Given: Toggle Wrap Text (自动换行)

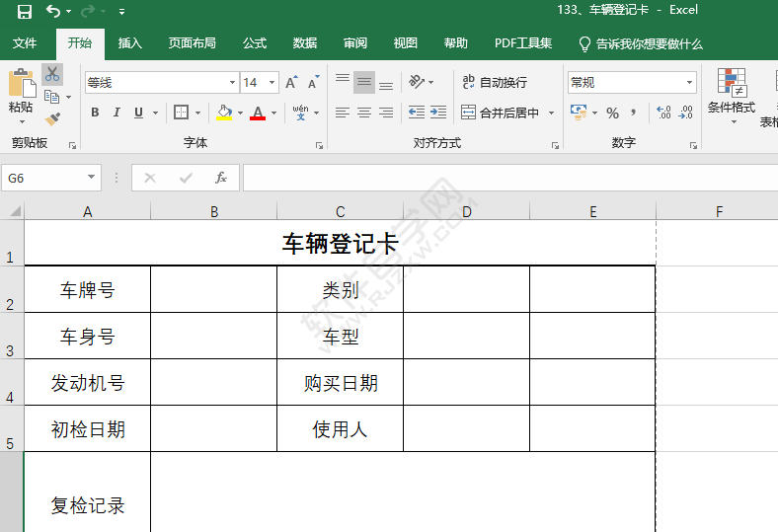Looking at the screenshot, I should click(496, 83).
